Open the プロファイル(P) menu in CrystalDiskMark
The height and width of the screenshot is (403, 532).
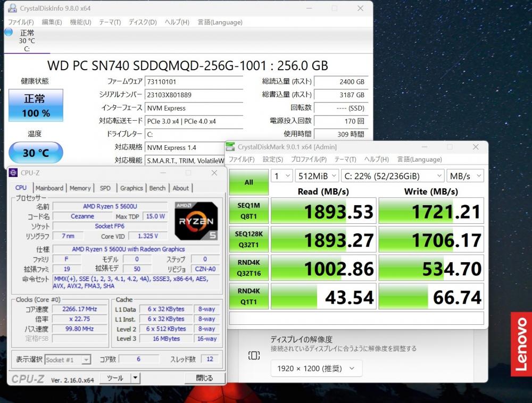[x=309, y=159]
